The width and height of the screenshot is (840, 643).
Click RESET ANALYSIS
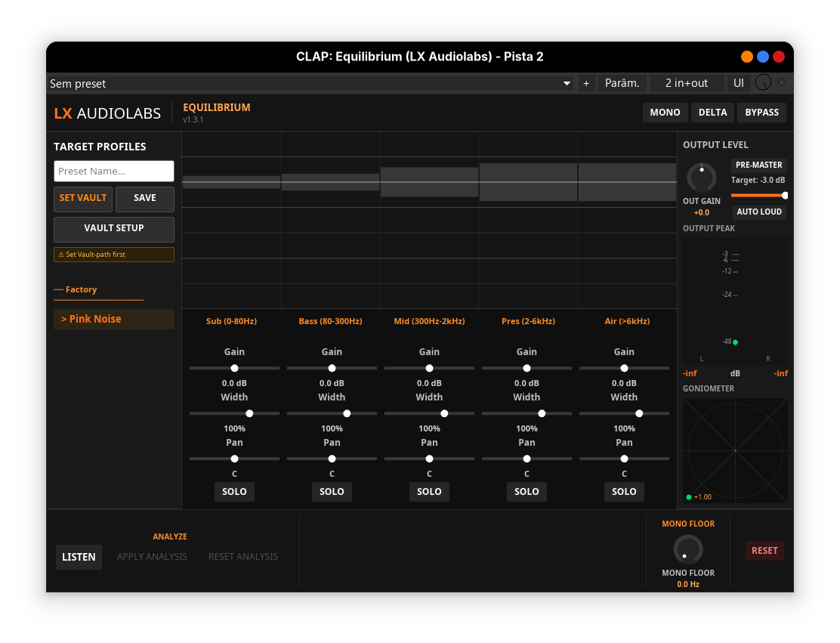tap(243, 557)
